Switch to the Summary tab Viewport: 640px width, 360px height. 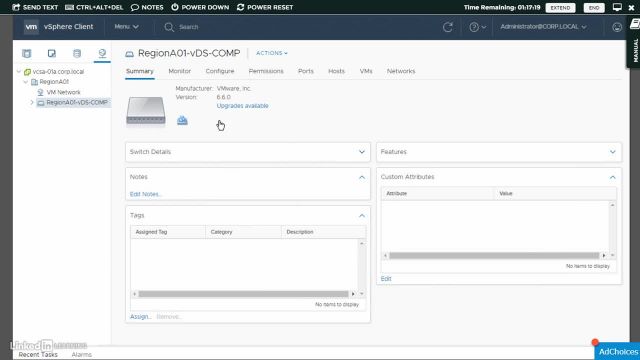pos(140,71)
